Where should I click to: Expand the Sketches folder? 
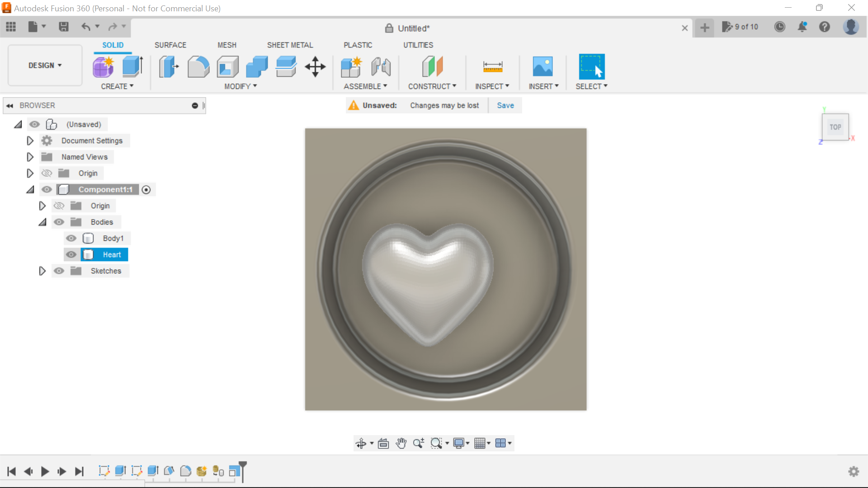42,271
